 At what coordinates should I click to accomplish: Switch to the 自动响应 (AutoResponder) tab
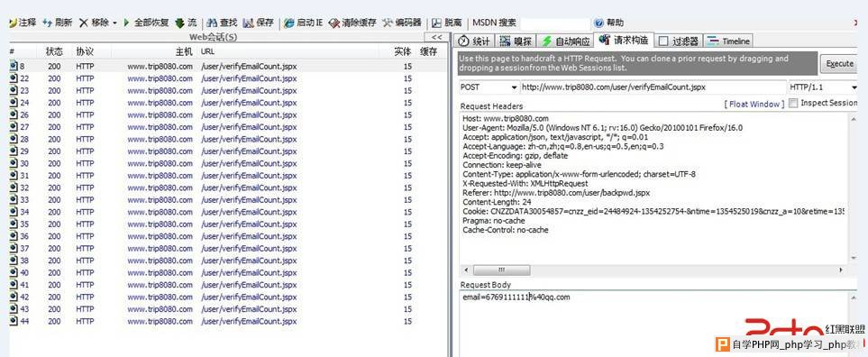[x=564, y=41]
